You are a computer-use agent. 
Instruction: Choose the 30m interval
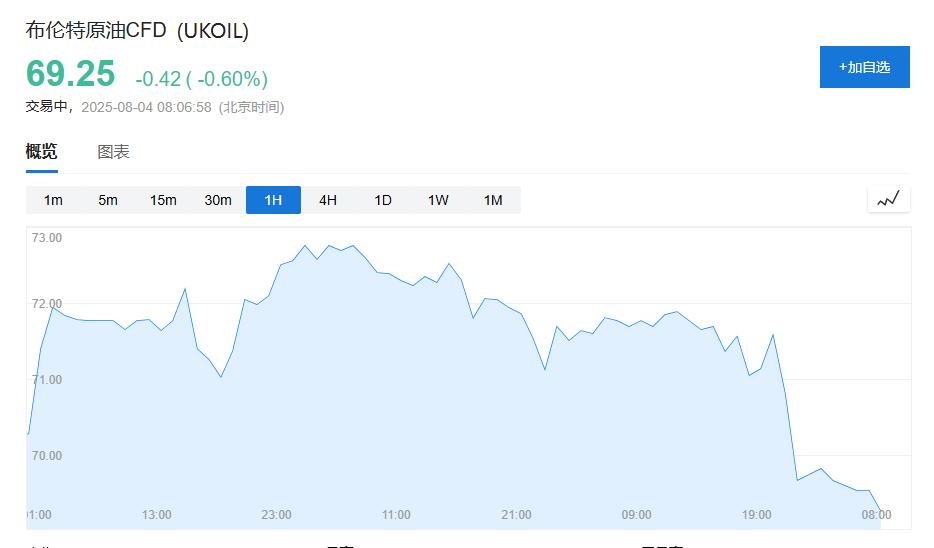coord(218,200)
